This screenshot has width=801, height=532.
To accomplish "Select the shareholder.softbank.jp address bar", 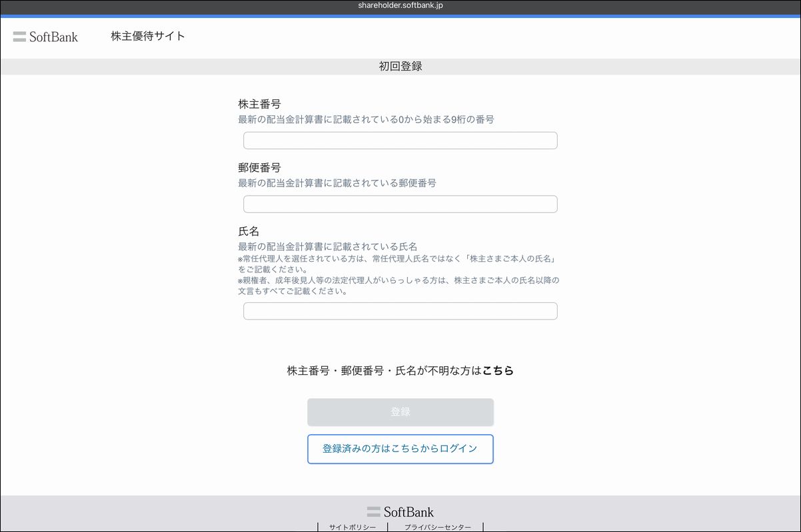I will pyautogui.click(x=400, y=6).
